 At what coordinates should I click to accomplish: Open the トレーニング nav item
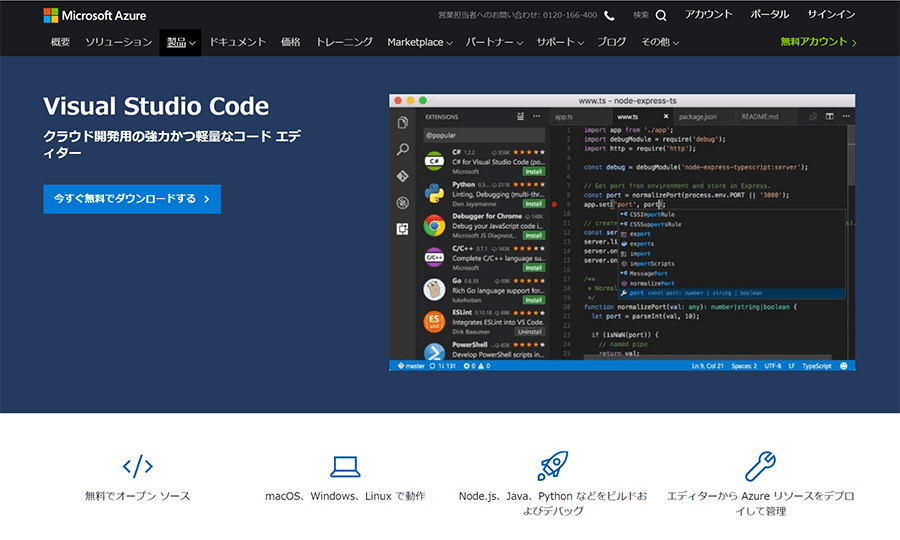point(344,42)
